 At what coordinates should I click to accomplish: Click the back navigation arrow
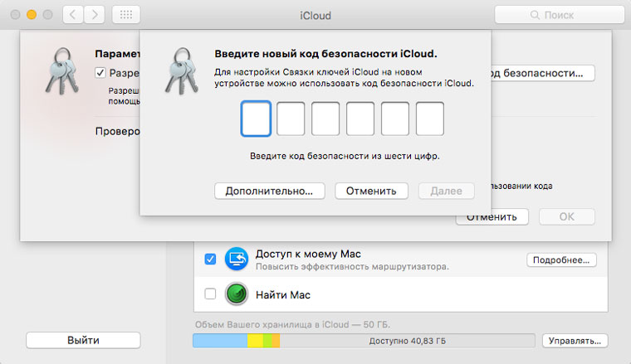74,15
